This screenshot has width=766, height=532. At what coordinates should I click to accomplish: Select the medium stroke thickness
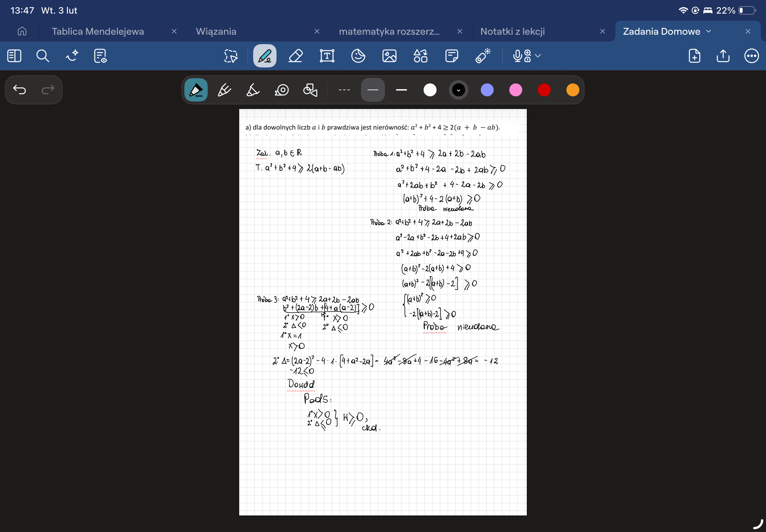[x=373, y=90]
